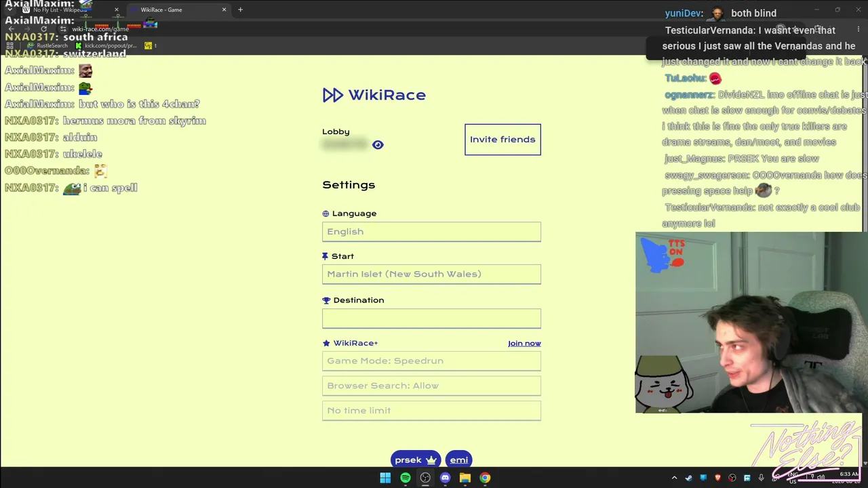Open Google Chrome from the taskbar
Screen dimensions: 868x488
pos(485,478)
